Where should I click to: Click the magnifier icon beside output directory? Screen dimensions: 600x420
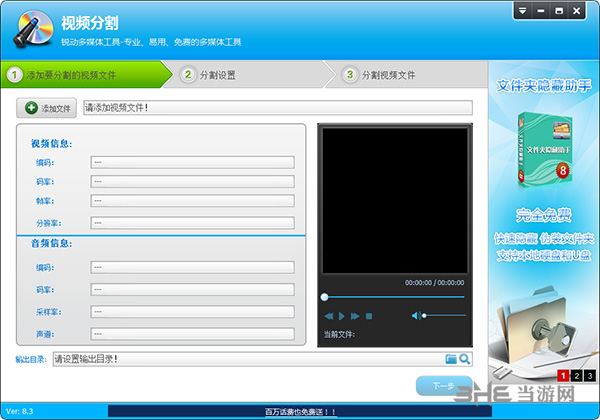(x=465, y=359)
